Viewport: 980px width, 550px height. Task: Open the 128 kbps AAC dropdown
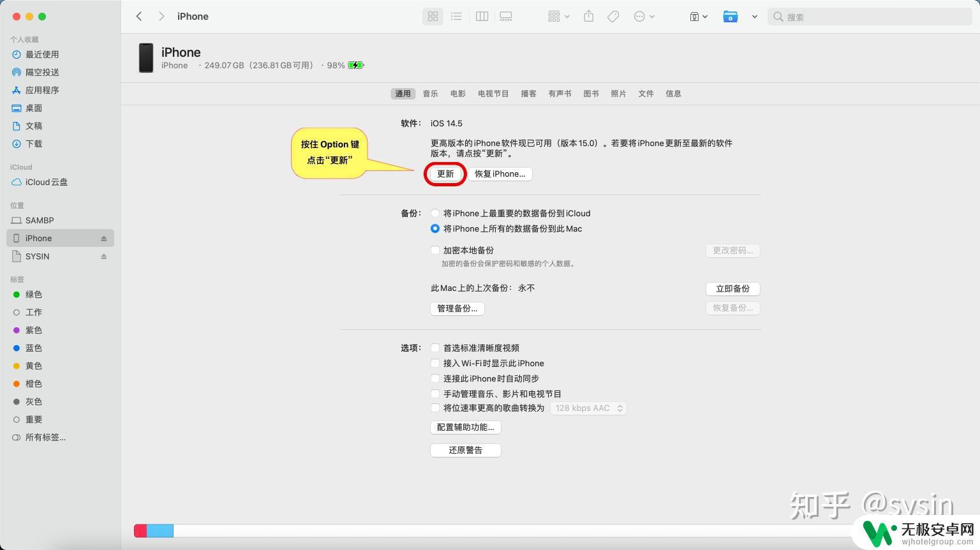click(588, 408)
